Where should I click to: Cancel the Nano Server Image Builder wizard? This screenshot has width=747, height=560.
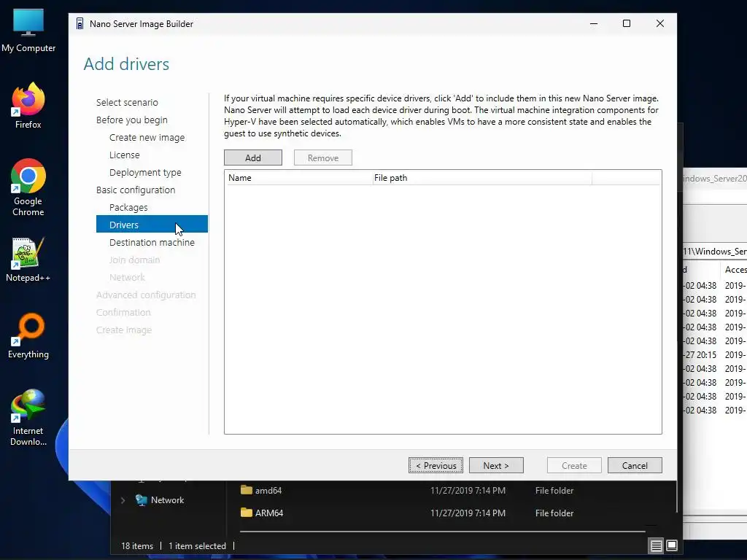[x=635, y=465]
